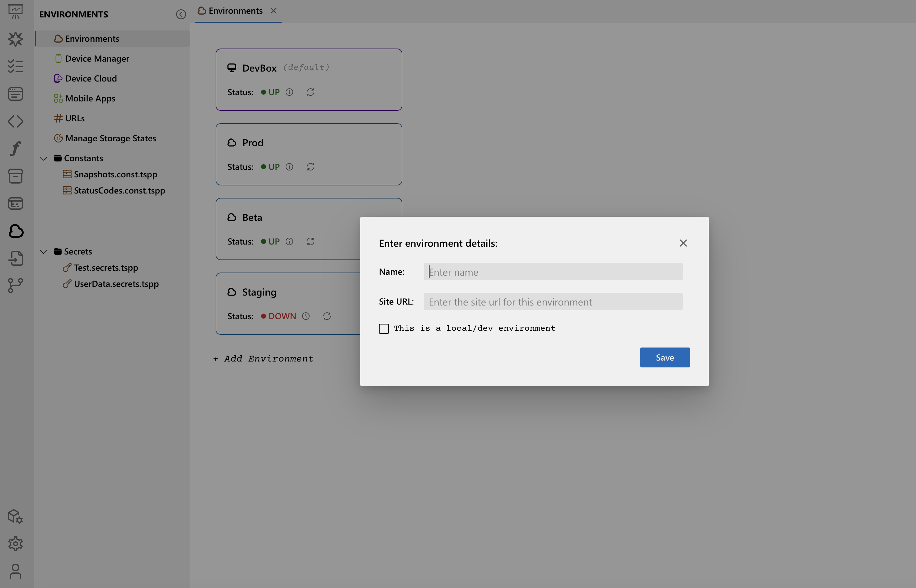Click the Mobile Apps icon

point(58,97)
